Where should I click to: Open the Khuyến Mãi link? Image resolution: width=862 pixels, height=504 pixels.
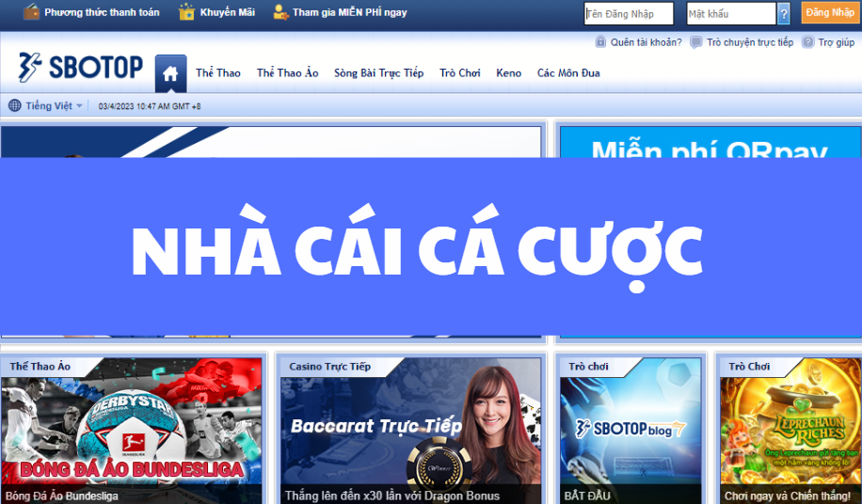coord(227,12)
